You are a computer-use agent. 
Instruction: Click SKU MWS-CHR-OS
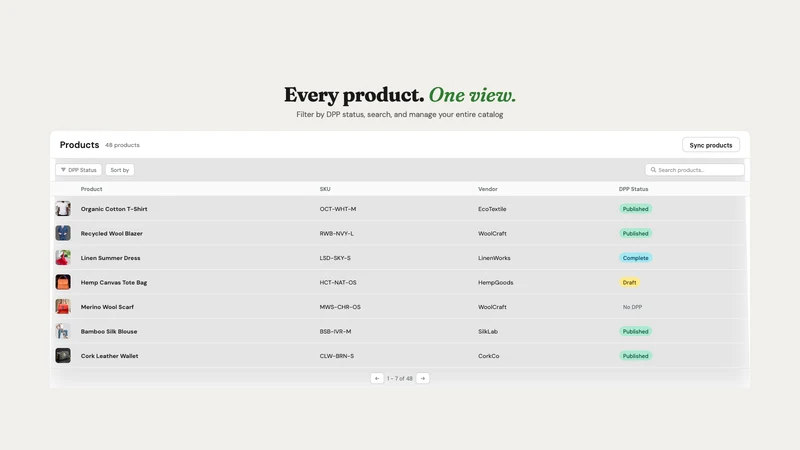[x=340, y=307]
